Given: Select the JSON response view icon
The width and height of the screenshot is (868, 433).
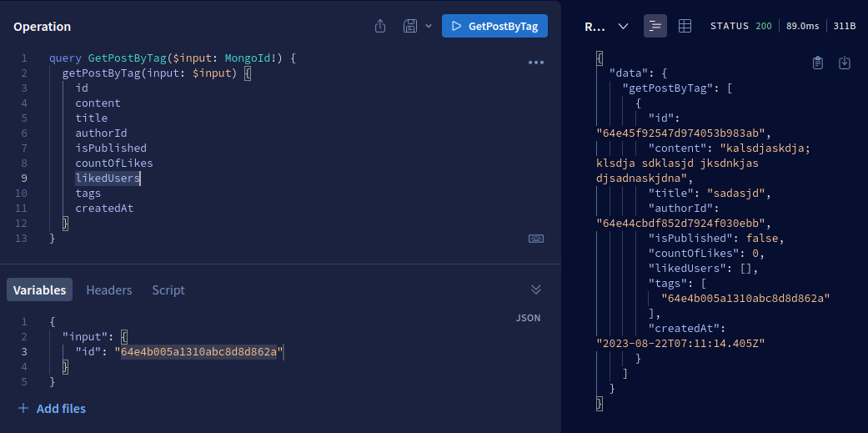Looking at the screenshot, I should coord(655,26).
